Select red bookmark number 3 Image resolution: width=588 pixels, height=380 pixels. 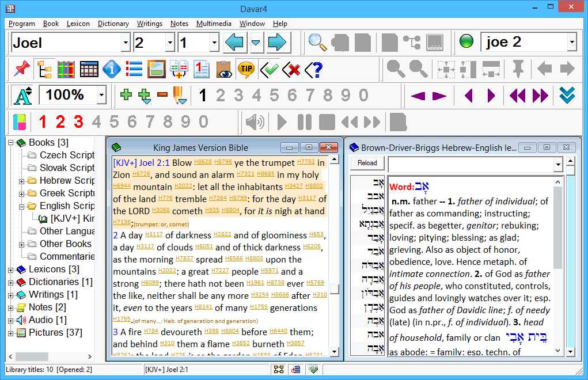tap(78, 122)
